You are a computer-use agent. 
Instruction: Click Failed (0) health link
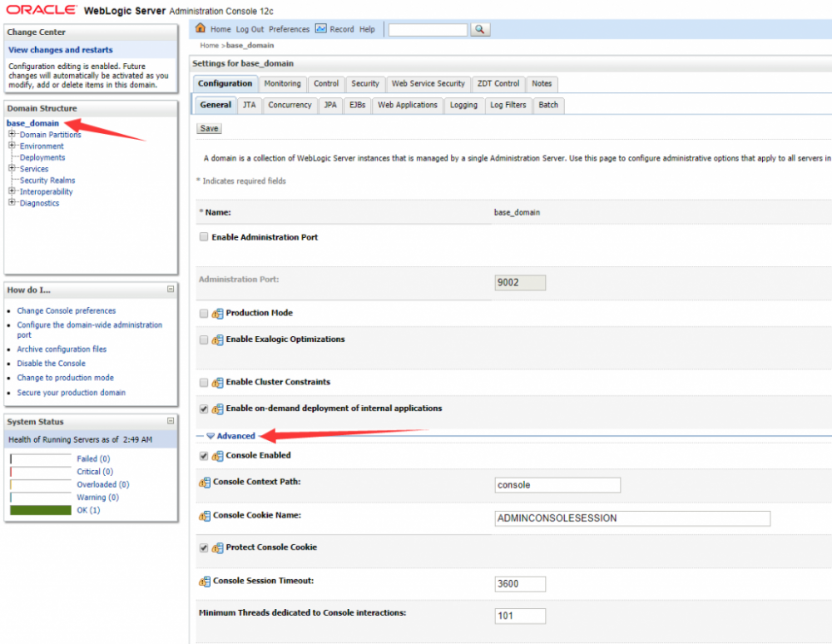(93, 458)
